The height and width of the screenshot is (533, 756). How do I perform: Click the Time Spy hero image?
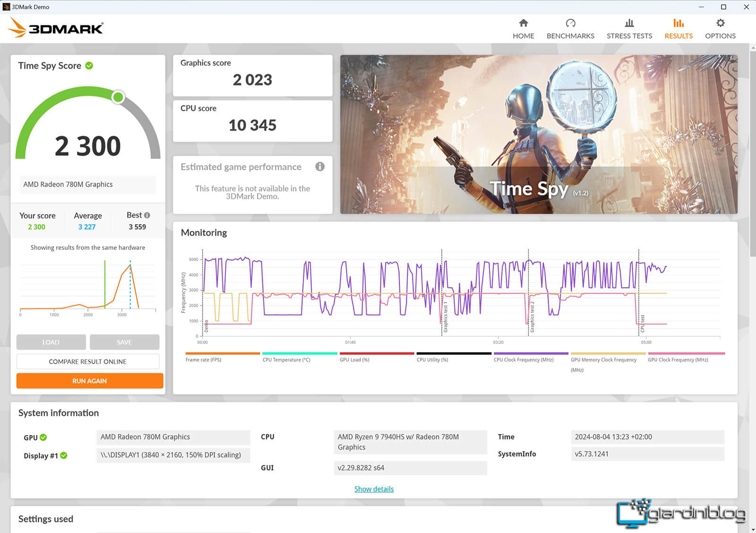pos(539,134)
